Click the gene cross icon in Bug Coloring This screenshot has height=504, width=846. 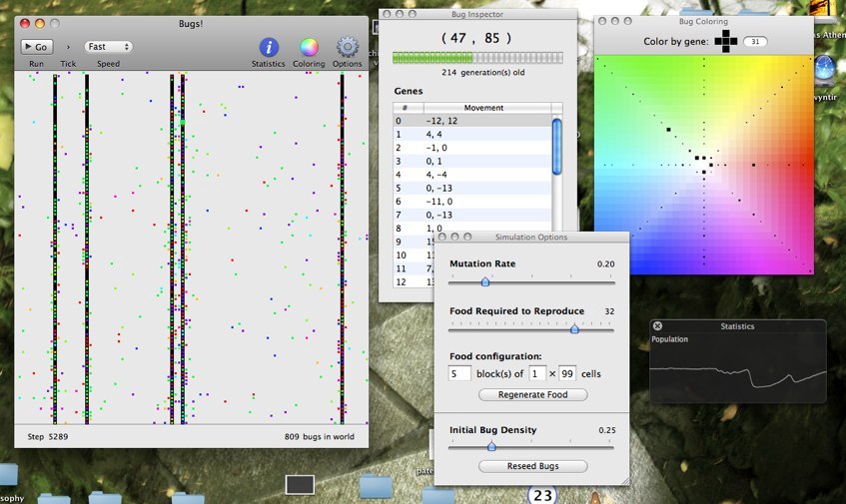[726, 42]
